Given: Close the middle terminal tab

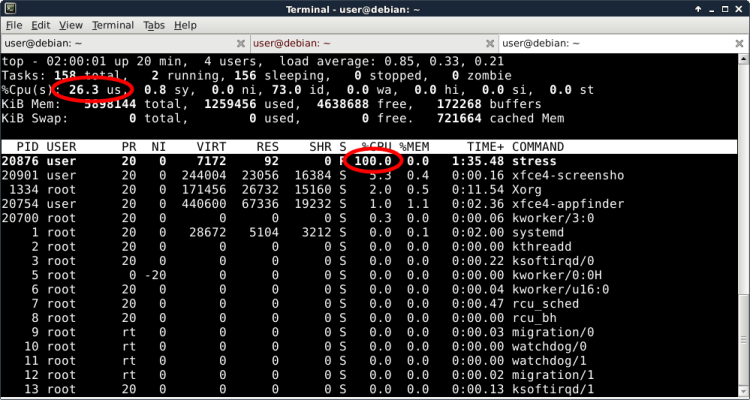Looking at the screenshot, I should click(490, 44).
